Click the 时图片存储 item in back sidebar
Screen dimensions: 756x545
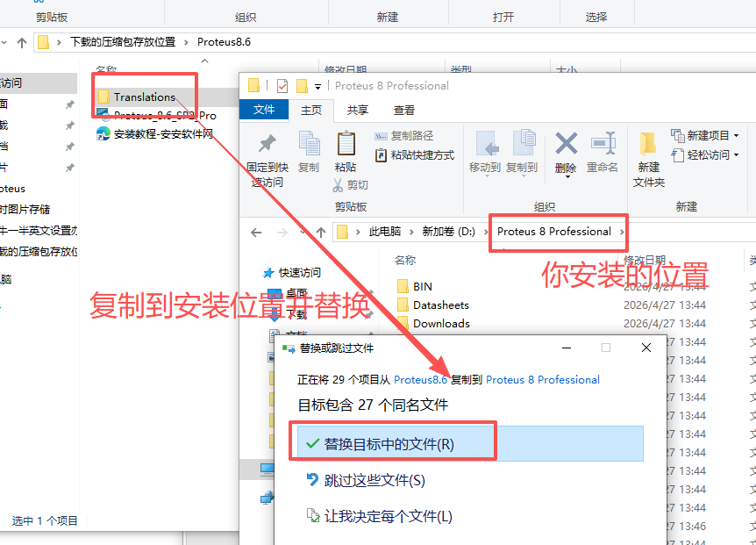tap(25, 210)
